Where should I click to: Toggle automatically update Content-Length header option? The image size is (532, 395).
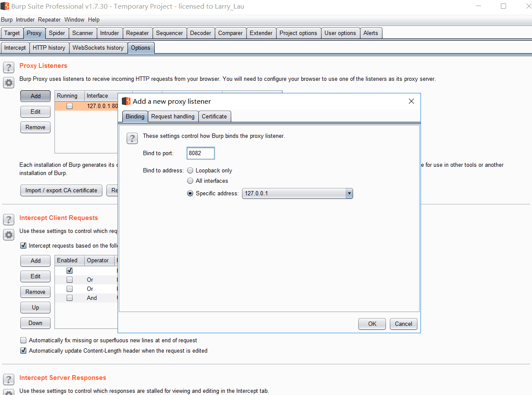[x=23, y=350]
